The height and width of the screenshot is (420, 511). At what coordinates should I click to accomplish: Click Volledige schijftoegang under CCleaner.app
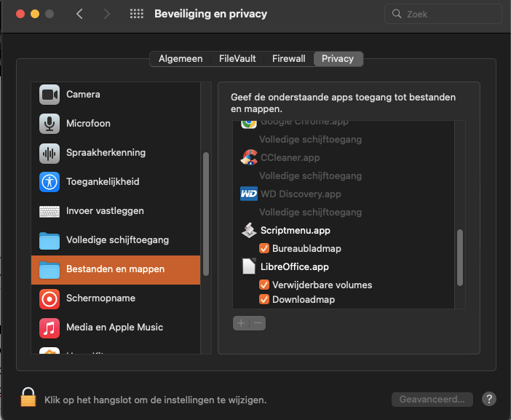click(x=310, y=176)
